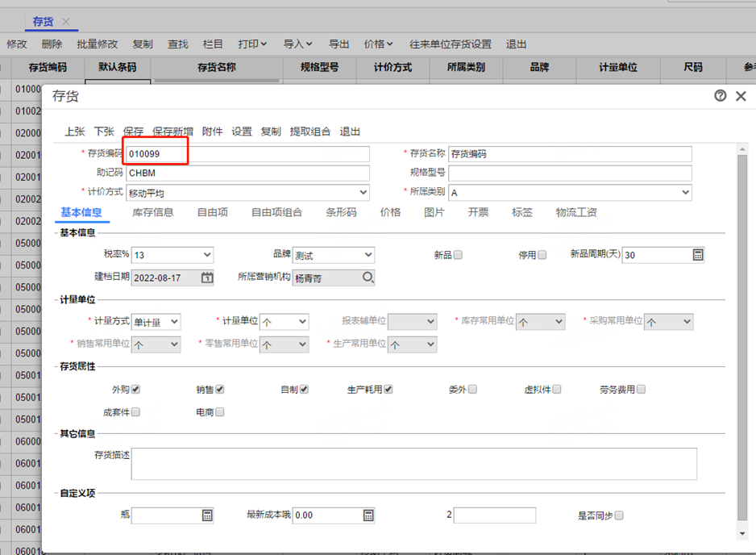756x555 pixels.
Task: Click 保存新增 in dialog toolbar
Action: [x=172, y=131]
